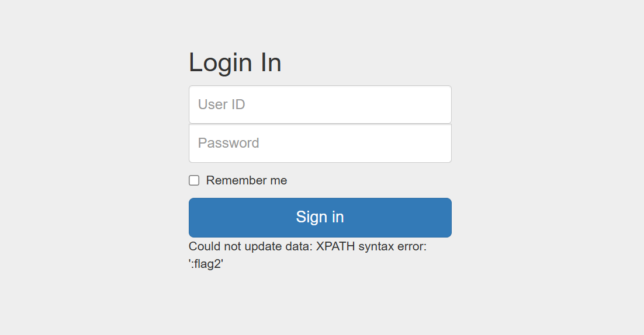Click the 'Sign in' label on the button

(320, 217)
